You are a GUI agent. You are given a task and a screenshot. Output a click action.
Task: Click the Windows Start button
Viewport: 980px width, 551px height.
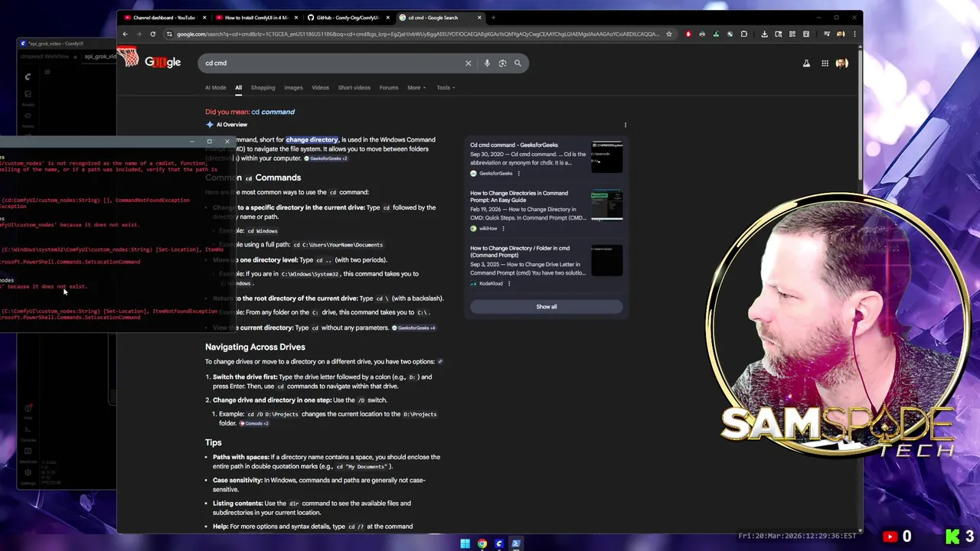[x=465, y=544]
